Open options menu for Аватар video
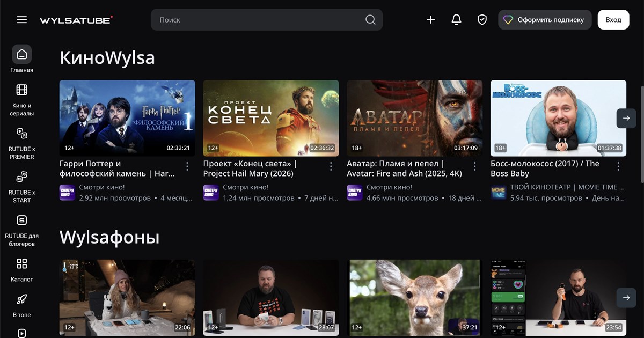 point(474,166)
